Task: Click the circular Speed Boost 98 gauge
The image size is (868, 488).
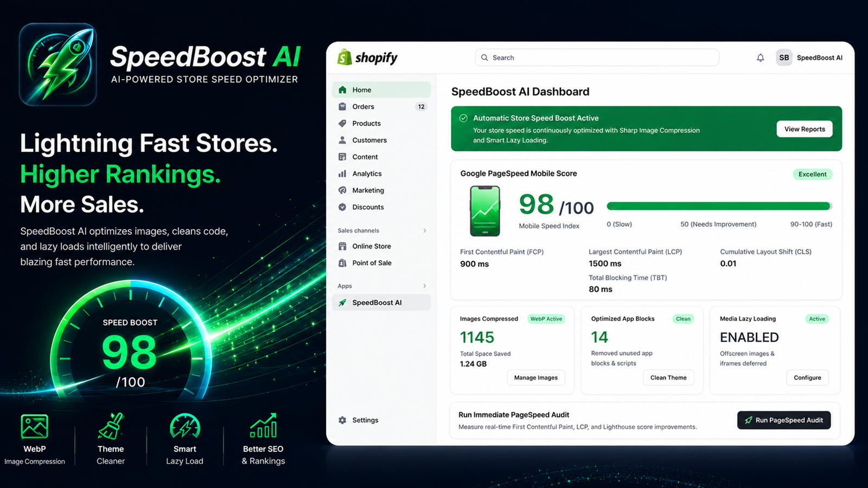Action: [x=130, y=341]
